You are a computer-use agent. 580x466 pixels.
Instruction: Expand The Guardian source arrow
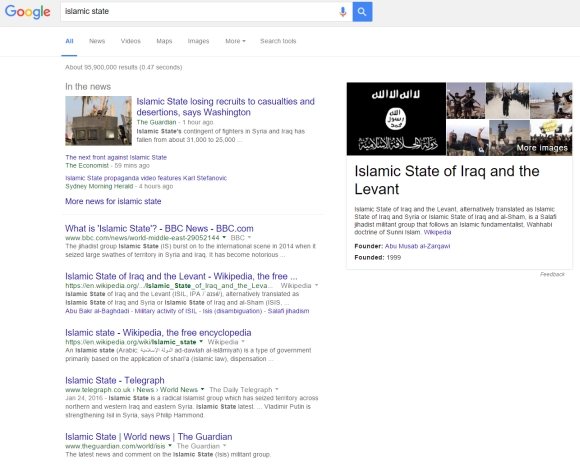tap(225, 446)
